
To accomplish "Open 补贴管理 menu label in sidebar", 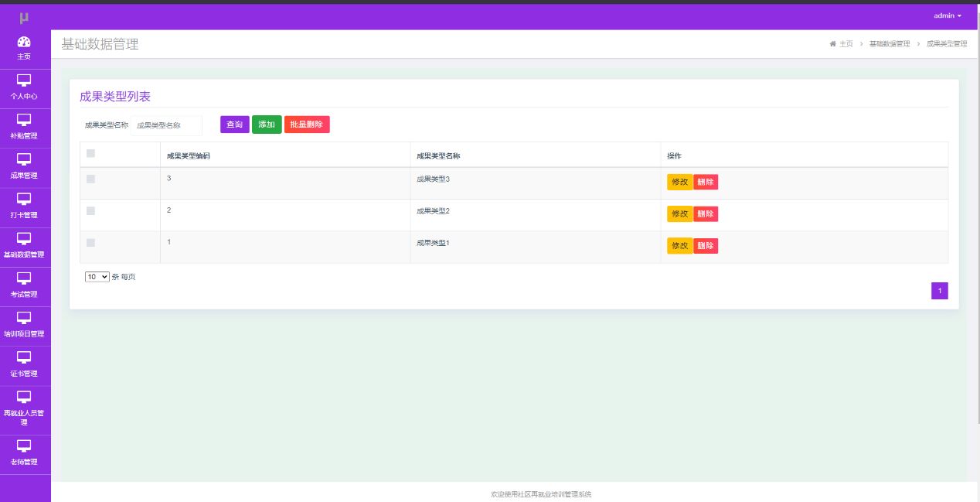I will point(24,136).
